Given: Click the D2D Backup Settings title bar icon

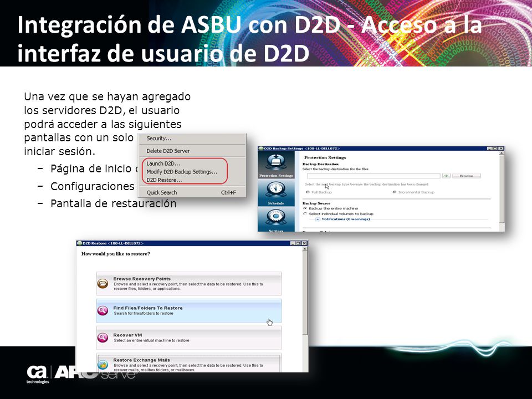Looking at the screenshot, I should 261,149.
